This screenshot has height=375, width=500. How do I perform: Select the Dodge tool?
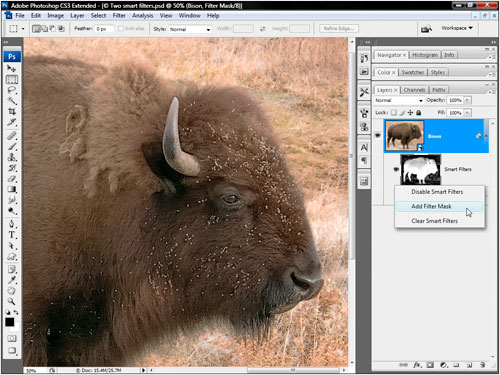[12, 211]
